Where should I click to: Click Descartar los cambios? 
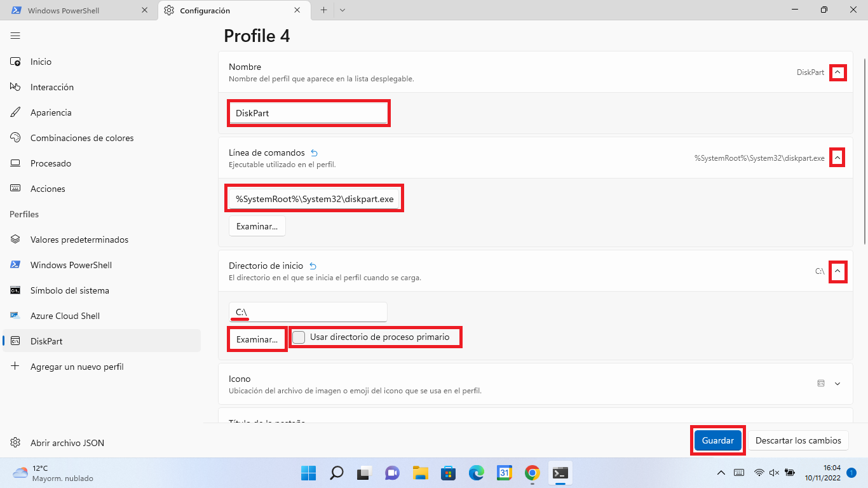pos(798,440)
